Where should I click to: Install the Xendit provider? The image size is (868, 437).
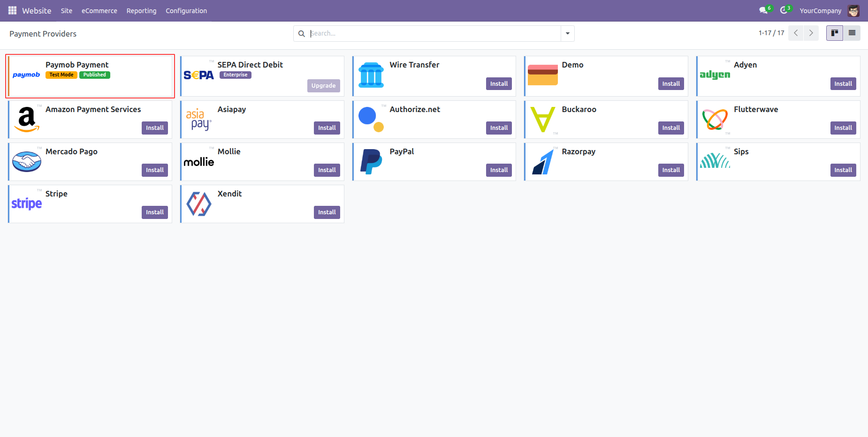[x=327, y=212]
